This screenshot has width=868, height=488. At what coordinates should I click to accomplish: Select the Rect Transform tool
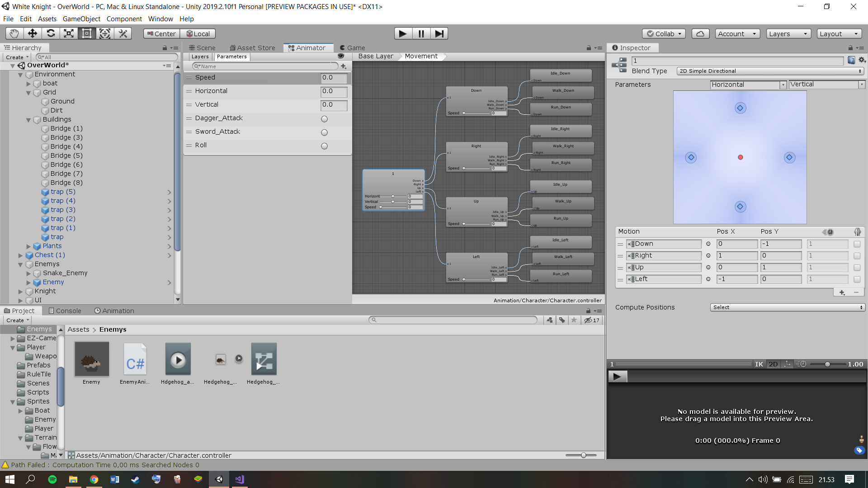pyautogui.click(x=87, y=33)
